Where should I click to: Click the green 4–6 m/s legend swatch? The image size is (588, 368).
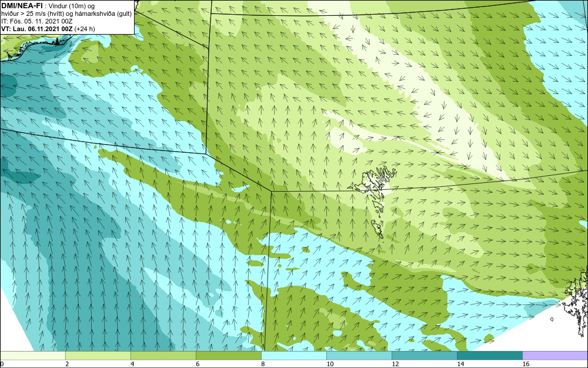point(163,356)
